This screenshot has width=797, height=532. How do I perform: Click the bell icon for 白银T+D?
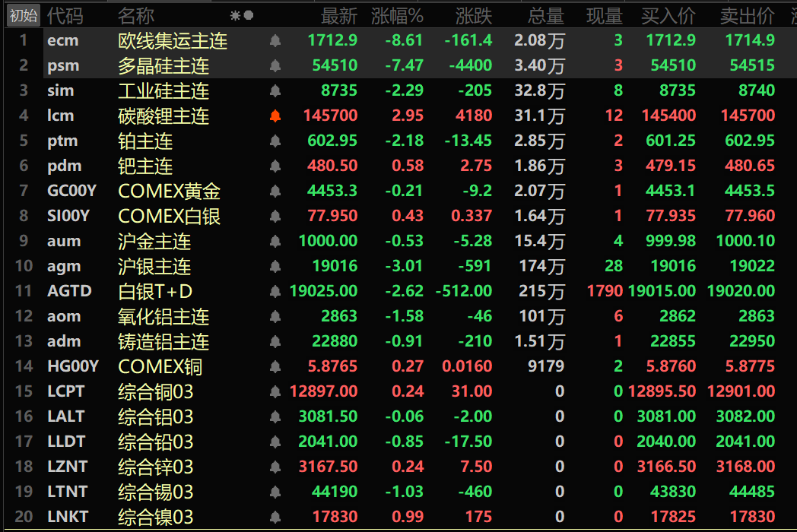tap(275, 292)
